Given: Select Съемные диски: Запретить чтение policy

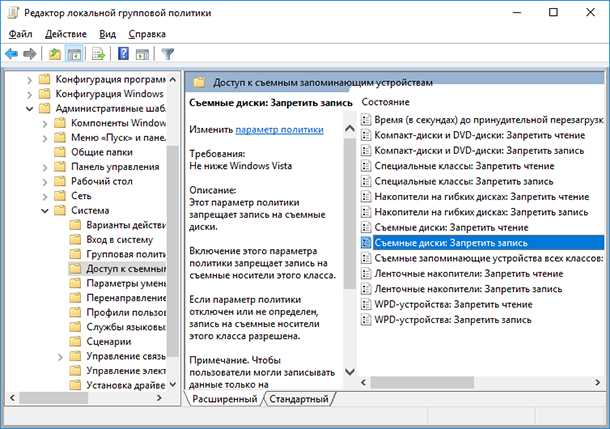Looking at the screenshot, I should [451, 228].
